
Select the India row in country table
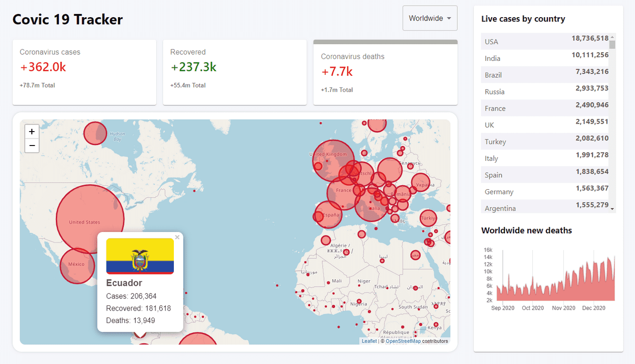tap(547, 58)
